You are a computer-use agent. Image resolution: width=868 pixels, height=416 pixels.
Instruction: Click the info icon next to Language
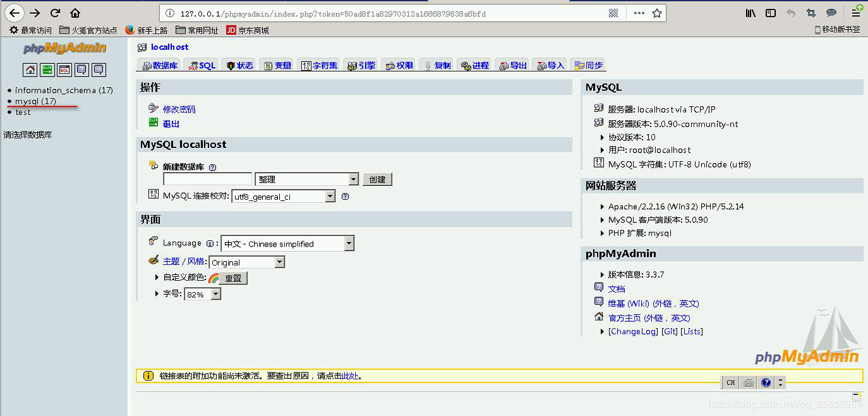coord(210,243)
